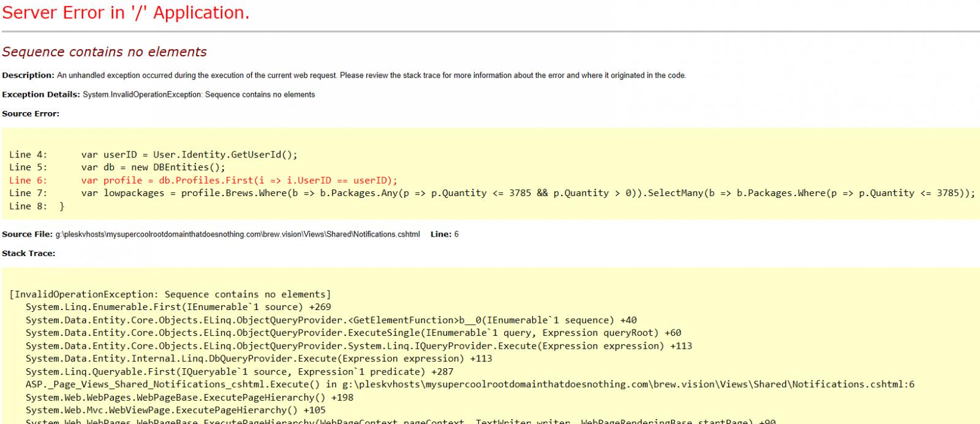Click the italic "Sequence contains no elements" subtitle

click(x=104, y=52)
